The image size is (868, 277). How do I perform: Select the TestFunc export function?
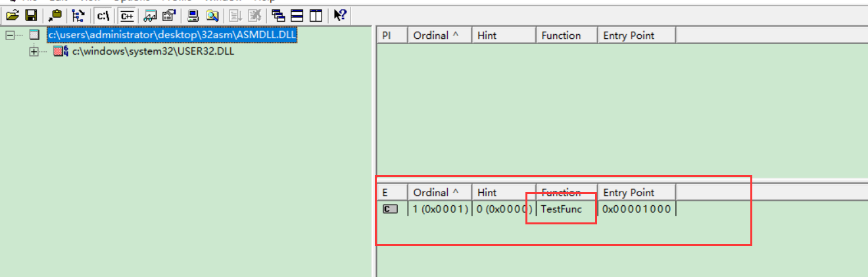tap(561, 209)
